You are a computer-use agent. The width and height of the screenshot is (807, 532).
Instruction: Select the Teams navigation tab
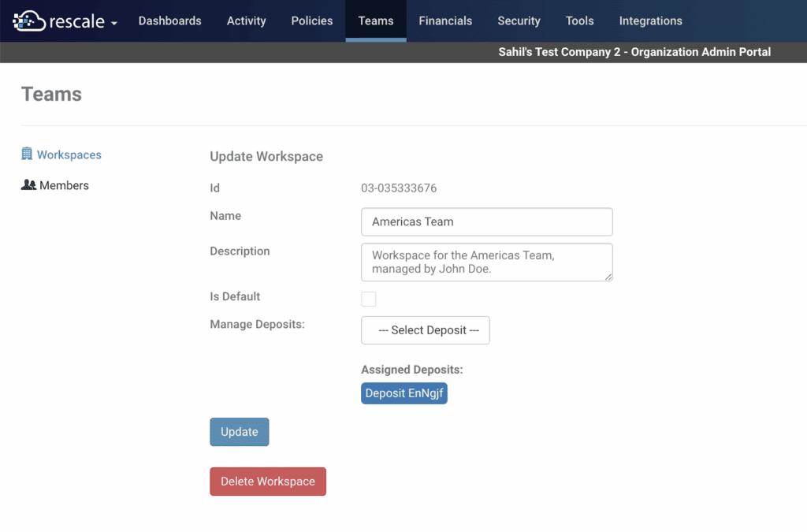(376, 21)
